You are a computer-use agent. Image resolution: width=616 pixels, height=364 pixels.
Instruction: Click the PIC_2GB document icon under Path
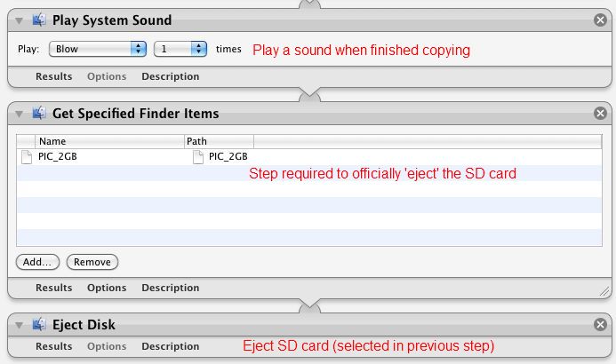[x=198, y=157]
